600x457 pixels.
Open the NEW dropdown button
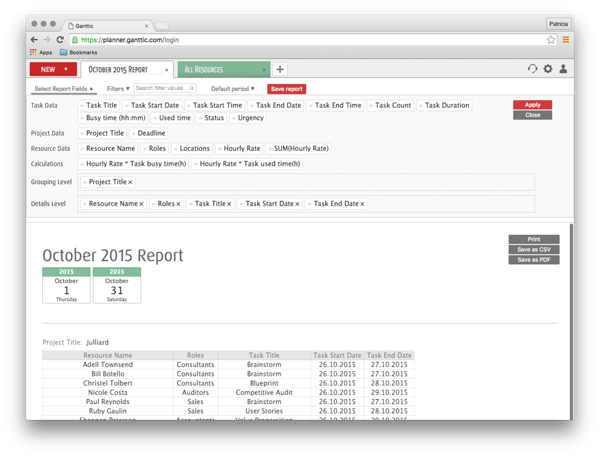(x=53, y=69)
